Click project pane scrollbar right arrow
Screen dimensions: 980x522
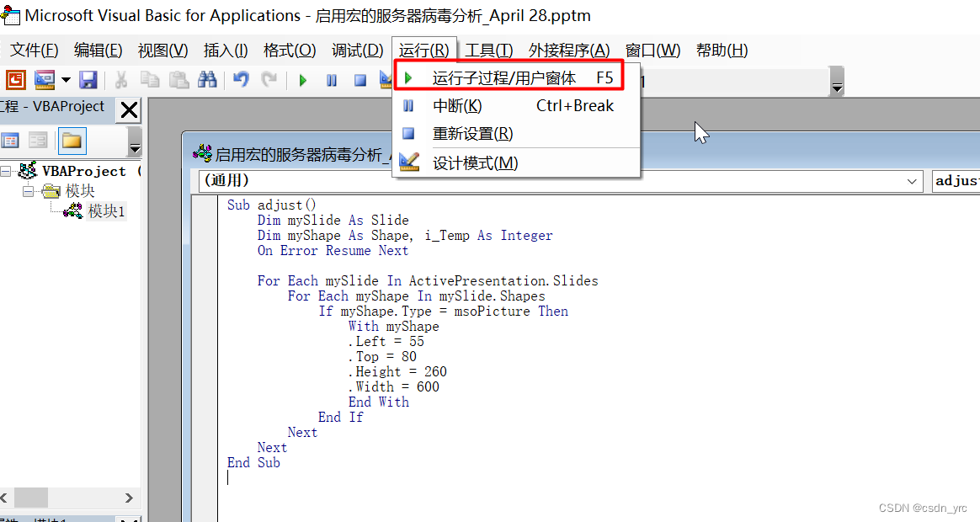[x=128, y=498]
